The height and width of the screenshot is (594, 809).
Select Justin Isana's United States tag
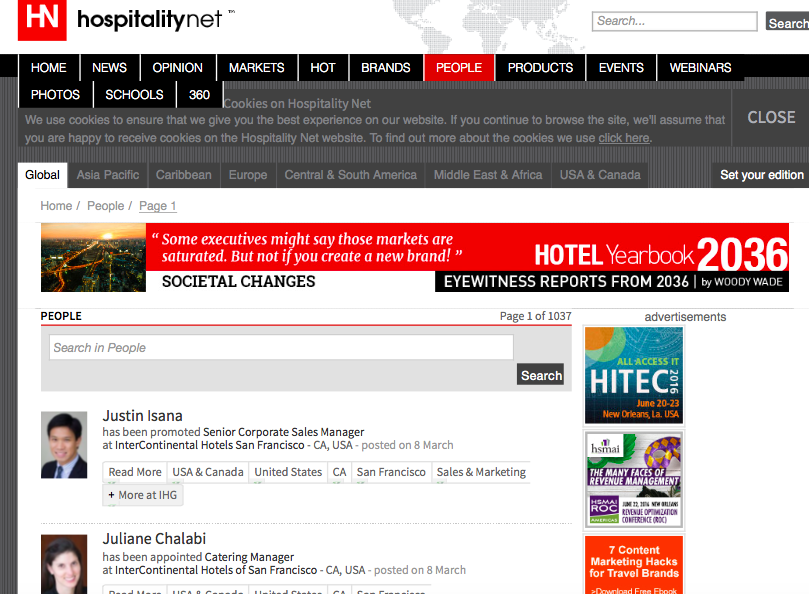pos(288,472)
